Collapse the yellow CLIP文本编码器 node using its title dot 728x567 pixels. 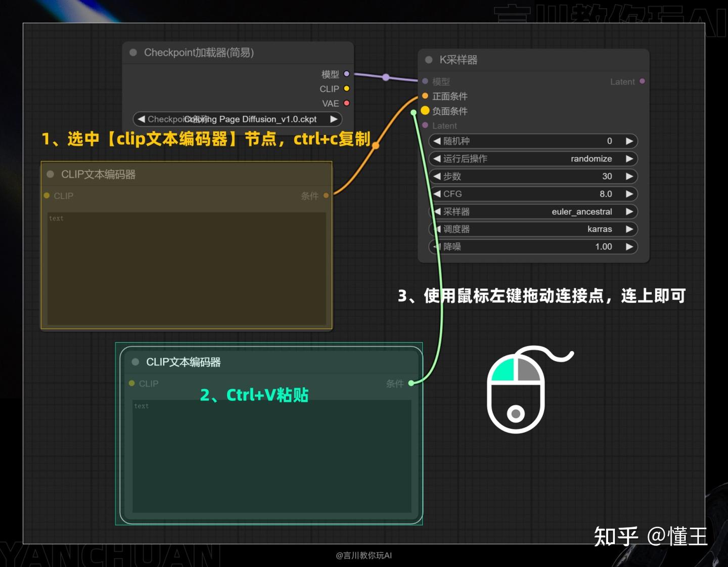(50, 174)
